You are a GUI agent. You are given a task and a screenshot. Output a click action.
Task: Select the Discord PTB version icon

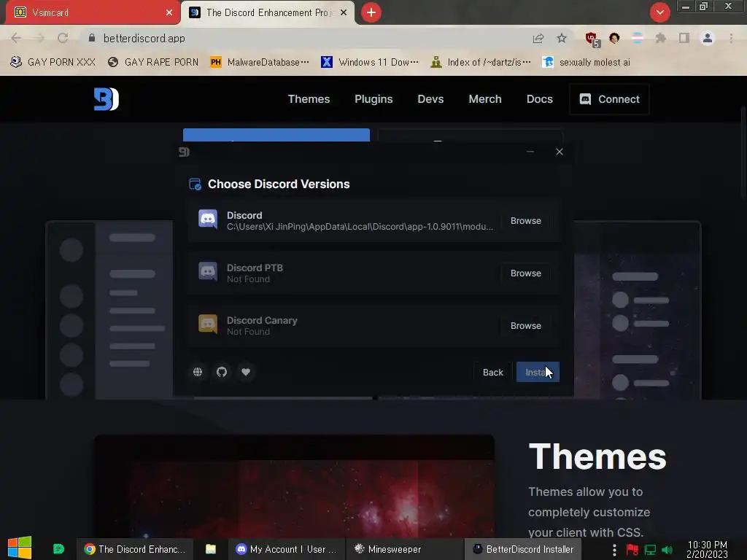[208, 271]
